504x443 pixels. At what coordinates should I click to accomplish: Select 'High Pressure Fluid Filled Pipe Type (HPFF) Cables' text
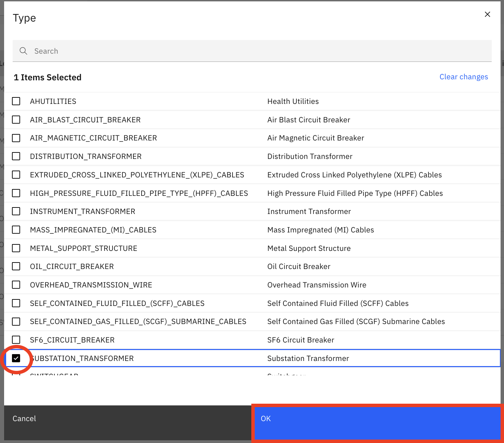point(355,193)
